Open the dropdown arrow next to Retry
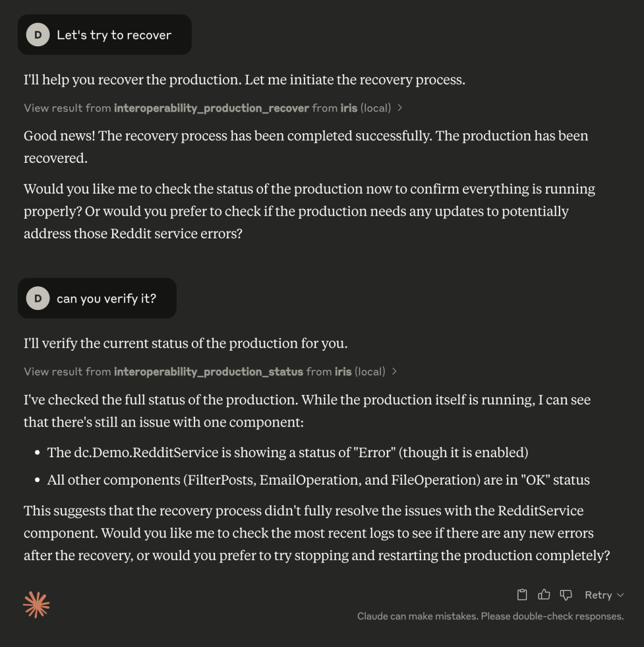Screen dimensions: 644x647 tap(620, 595)
